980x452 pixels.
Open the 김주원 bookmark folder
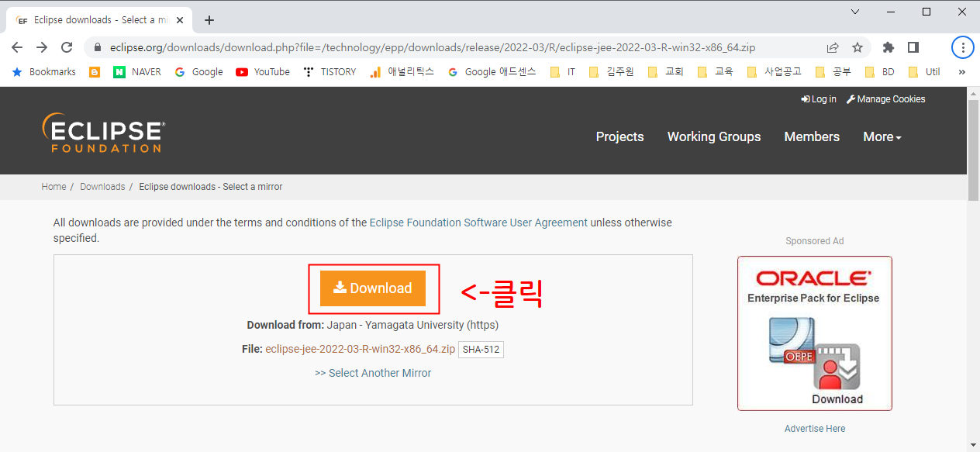(611, 71)
